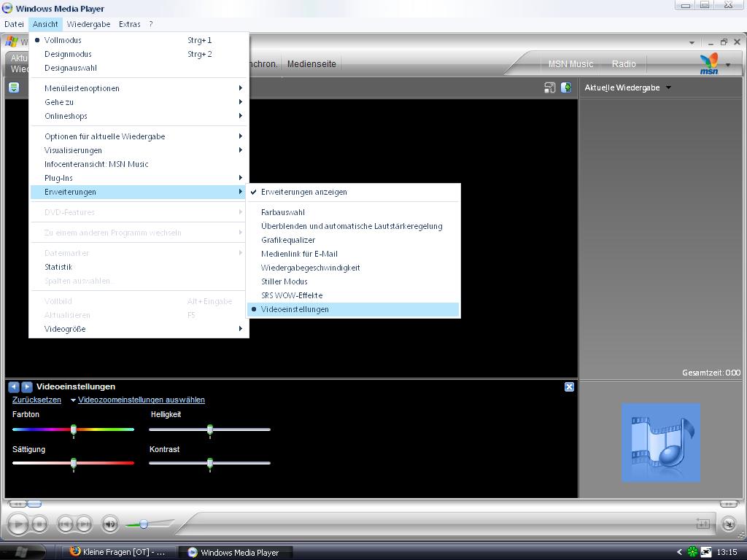Click the blue media album art thumbnail
Image resolution: width=747 pixels, height=560 pixels.
[661, 443]
